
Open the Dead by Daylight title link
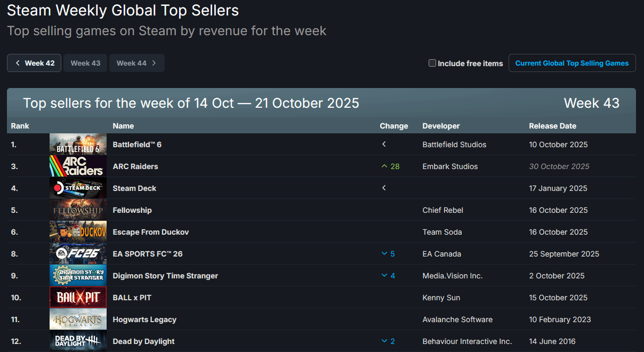[143, 341]
